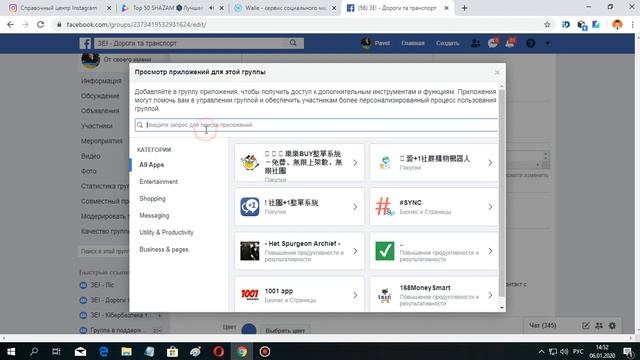Select the Shopping category
This screenshot has height=360, width=640.
[152, 199]
